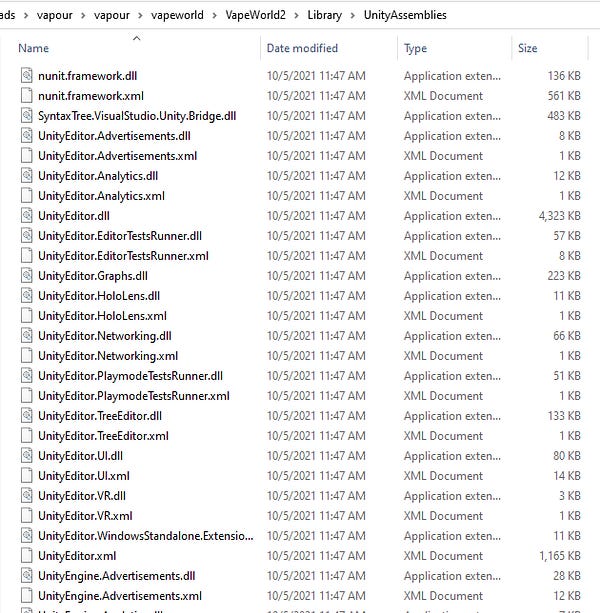The height and width of the screenshot is (613, 600).
Task: Click the UnityEditor.PlaymodeTestsRunner.dll icon
Action: click(27, 375)
